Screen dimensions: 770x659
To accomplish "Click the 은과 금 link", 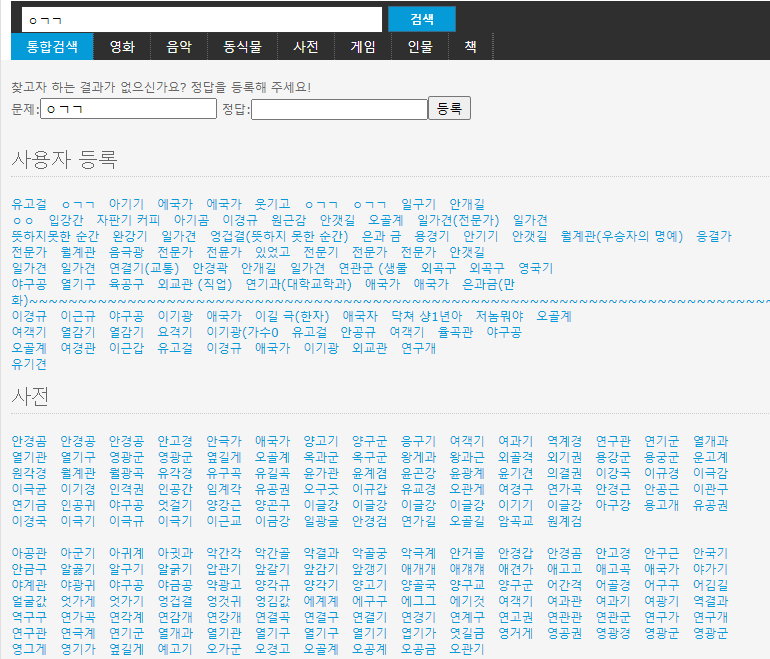I will coord(381,236).
